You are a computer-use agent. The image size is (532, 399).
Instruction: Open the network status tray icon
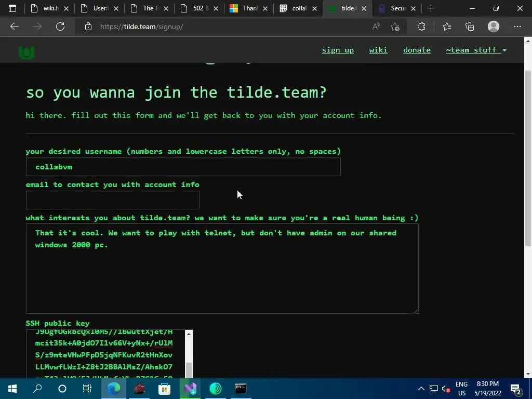(434, 389)
